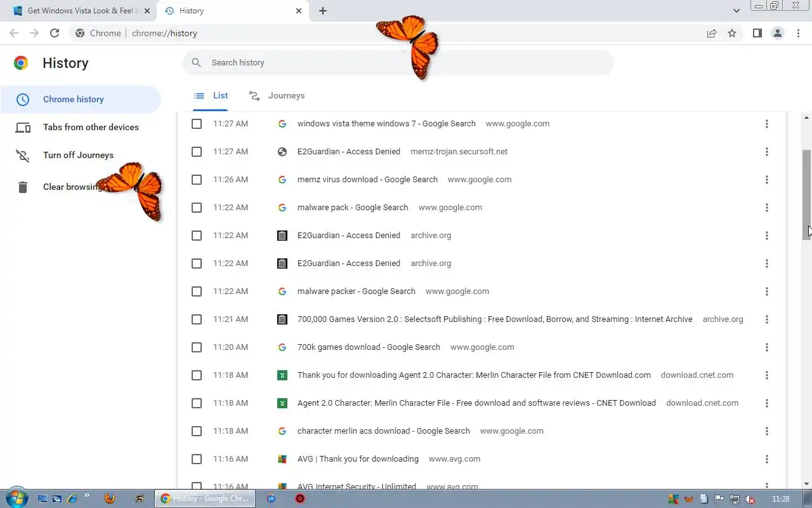Click the forward navigation arrow

(x=34, y=33)
